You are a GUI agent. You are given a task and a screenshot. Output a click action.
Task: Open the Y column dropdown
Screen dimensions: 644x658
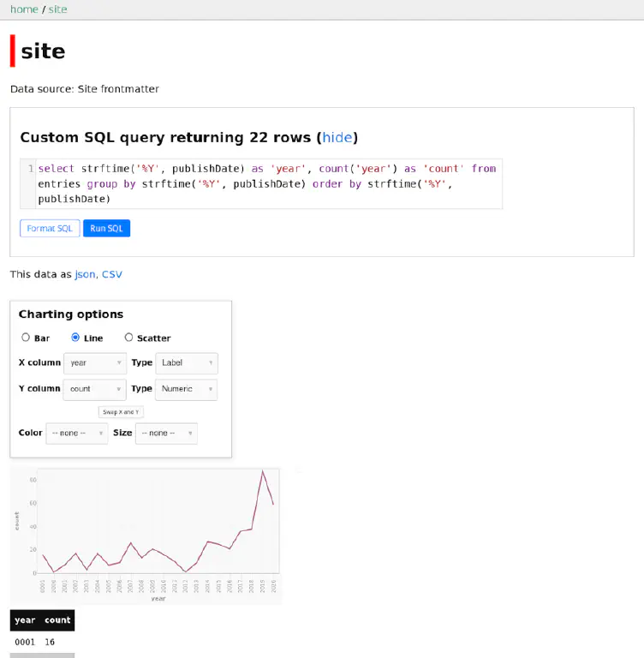[95, 389]
